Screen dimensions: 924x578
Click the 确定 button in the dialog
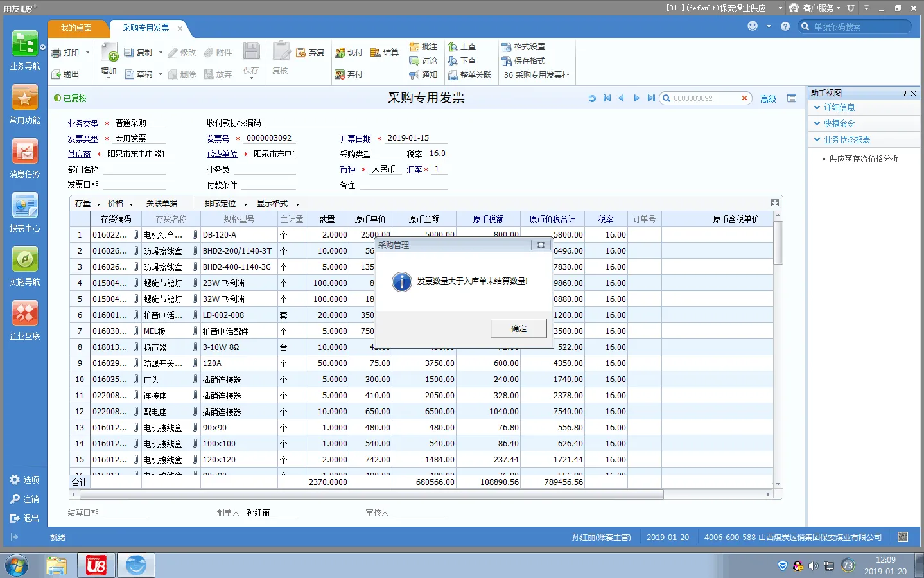tap(519, 329)
